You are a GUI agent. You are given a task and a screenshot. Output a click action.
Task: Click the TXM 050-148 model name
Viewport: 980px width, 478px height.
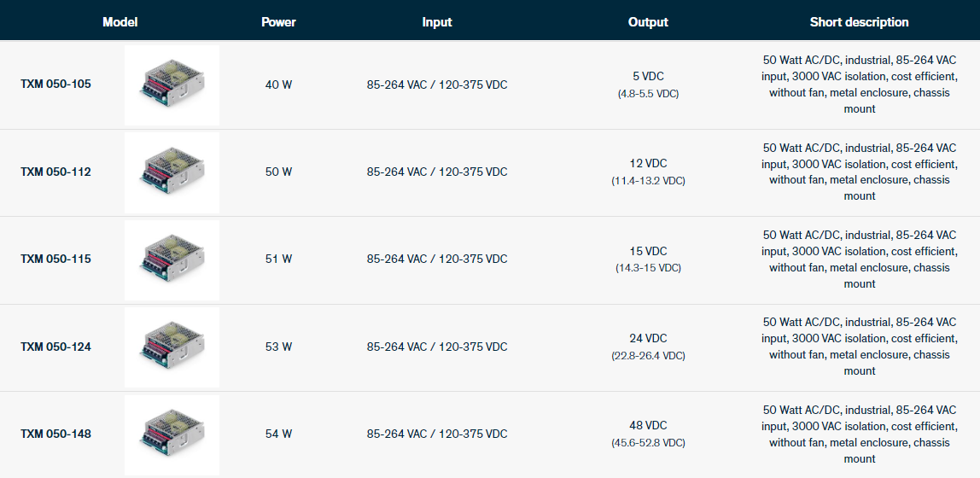(56, 434)
